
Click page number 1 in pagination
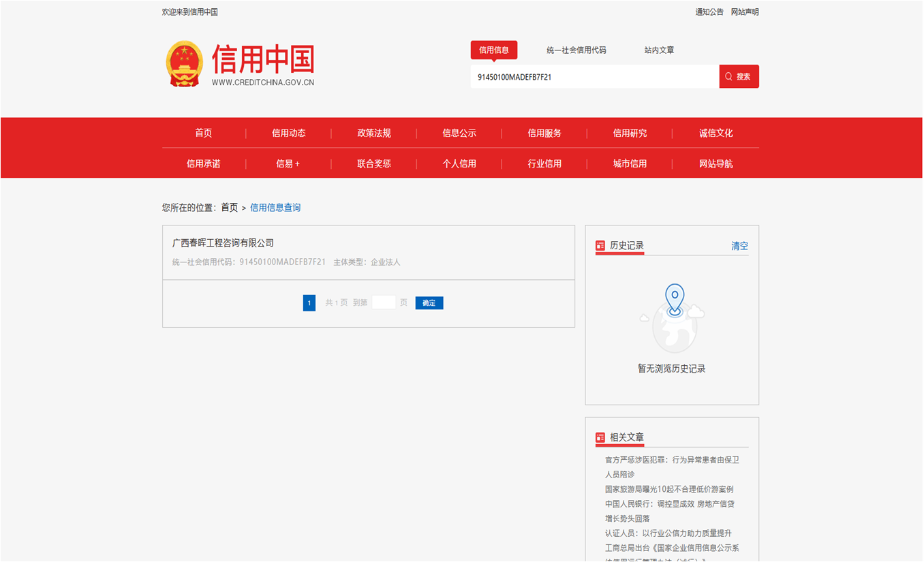click(x=309, y=302)
